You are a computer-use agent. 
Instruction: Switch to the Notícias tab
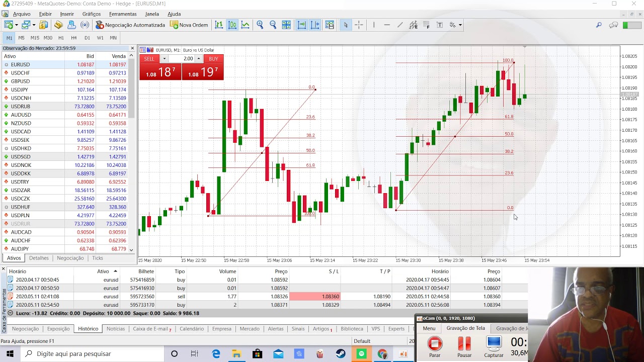[x=116, y=329]
